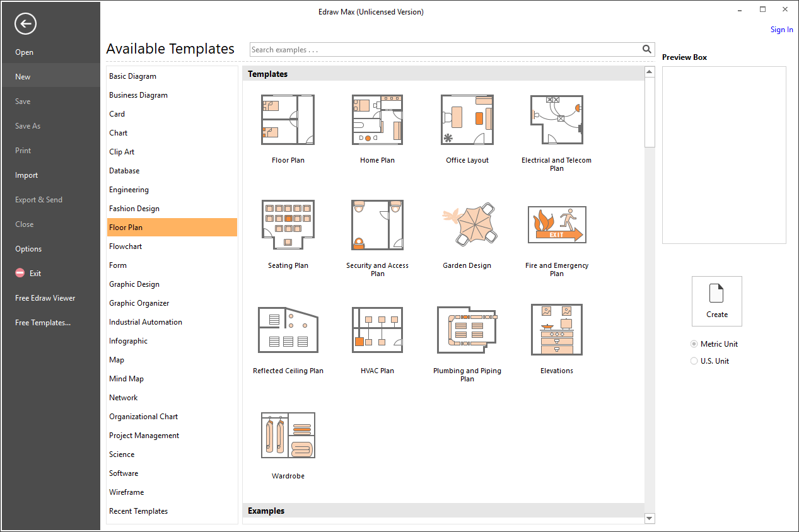The image size is (799, 532).
Task: Click the scrollbar down arrow
Action: (650, 518)
